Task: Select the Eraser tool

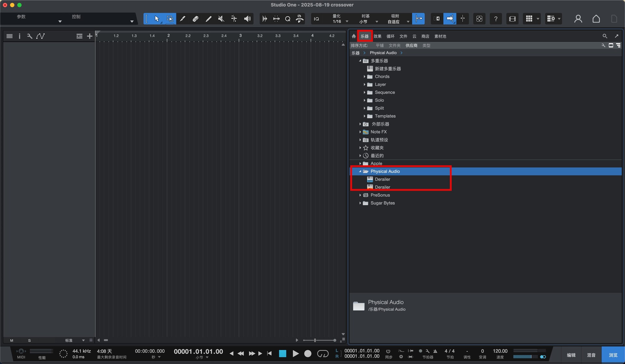Action: pyautogui.click(x=195, y=19)
